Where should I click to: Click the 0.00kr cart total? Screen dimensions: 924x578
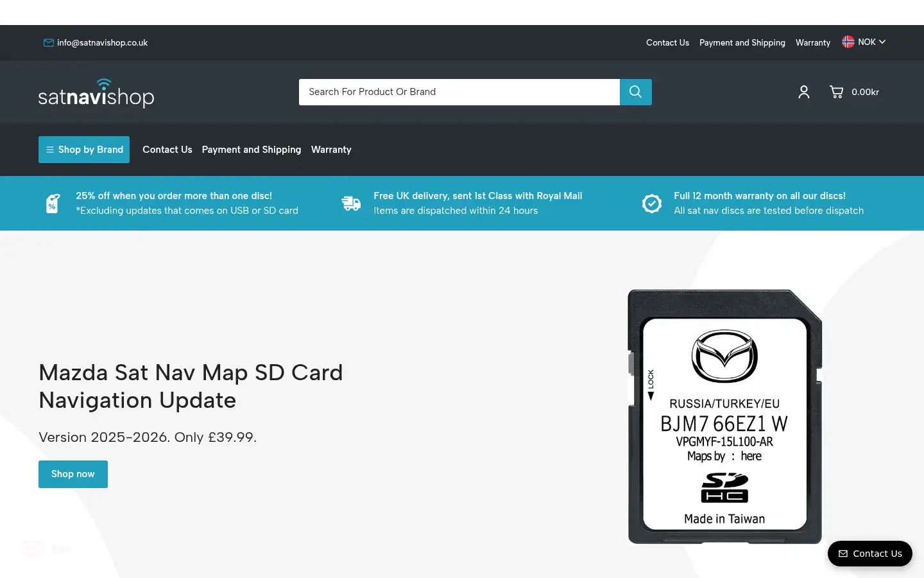click(x=865, y=92)
